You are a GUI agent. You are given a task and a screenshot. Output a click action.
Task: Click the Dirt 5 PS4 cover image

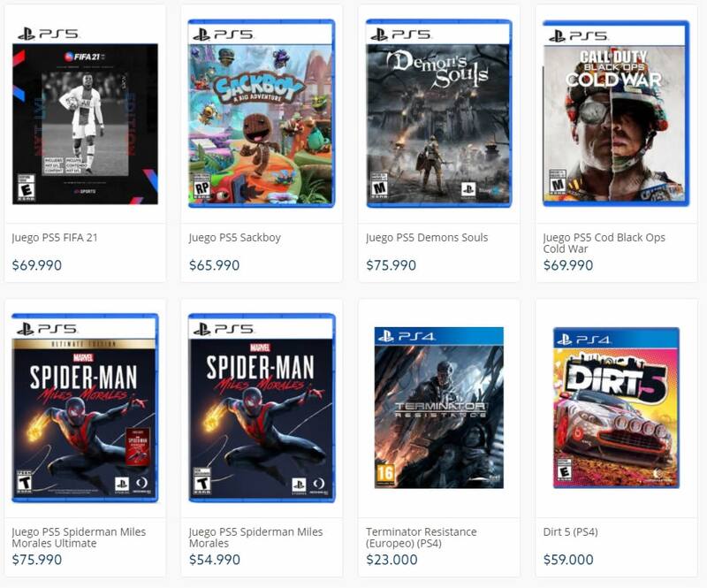pos(616,407)
